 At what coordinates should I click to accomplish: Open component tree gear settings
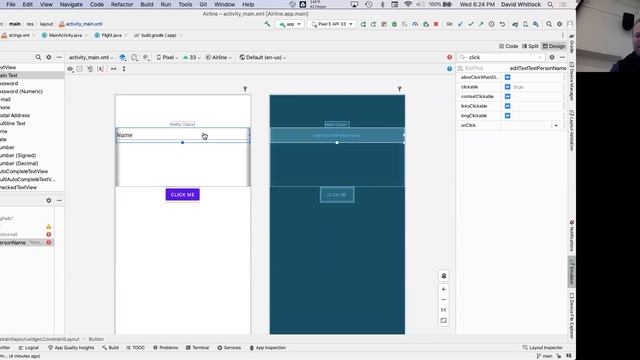[x=49, y=200]
